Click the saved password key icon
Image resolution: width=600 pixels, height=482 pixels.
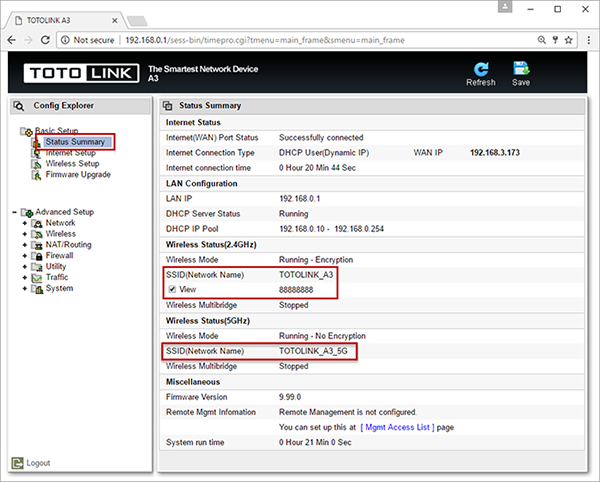click(555, 40)
